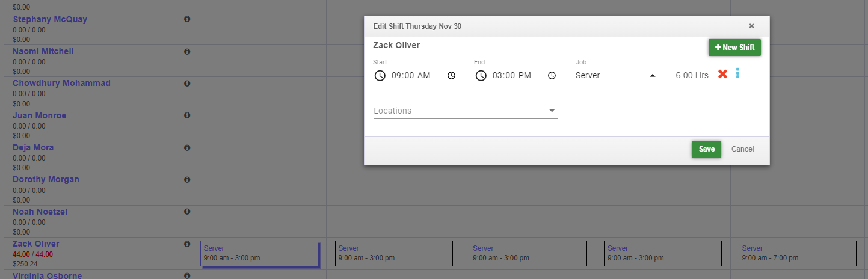The width and height of the screenshot is (868, 279).
Task: Click the clock icon left of End time
Action: pyautogui.click(x=481, y=76)
